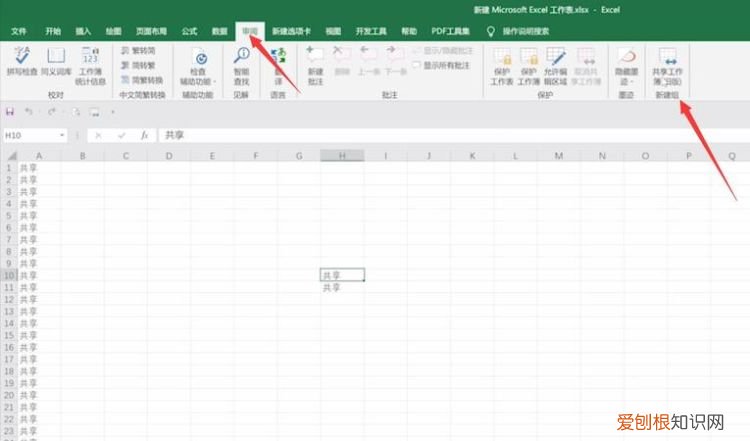Viewport: 750px width, 441px height.
Task: Add a 新建批注 new comment
Action: coord(315,66)
